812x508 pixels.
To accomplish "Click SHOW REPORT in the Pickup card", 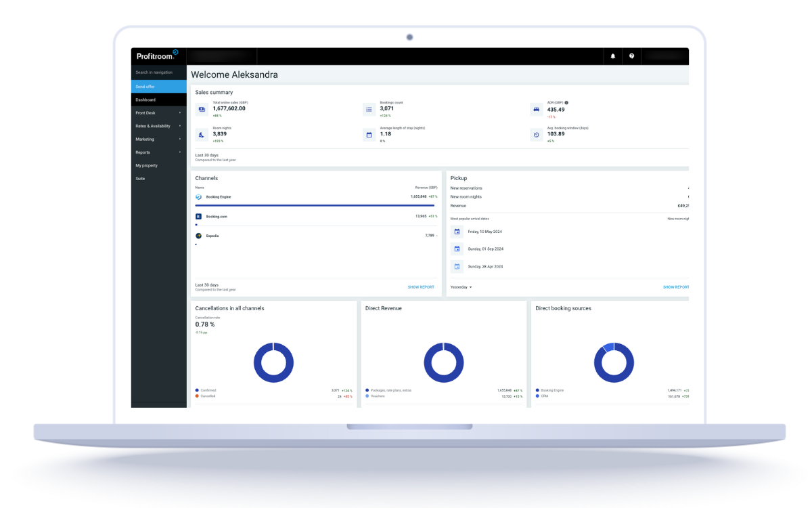I will (x=676, y=287).
